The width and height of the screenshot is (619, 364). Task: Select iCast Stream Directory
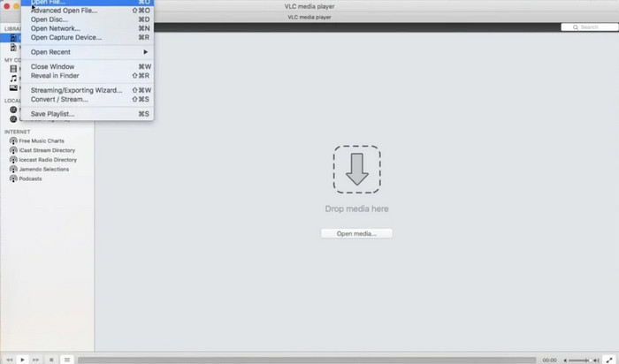[47, 150]
